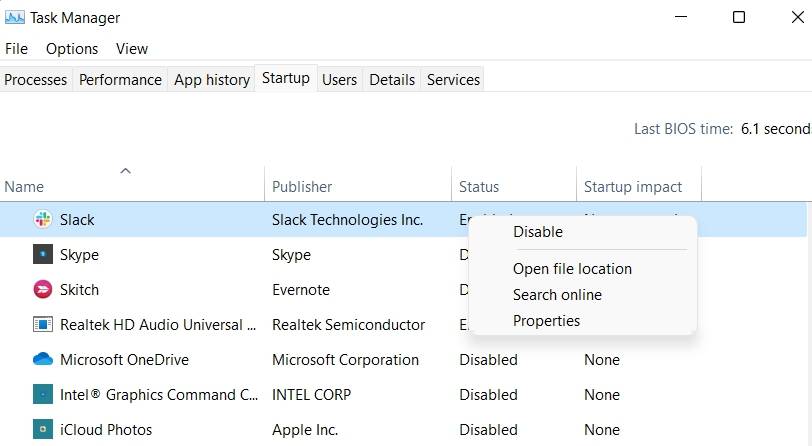Click the Skype app icon

pos(42,255)
